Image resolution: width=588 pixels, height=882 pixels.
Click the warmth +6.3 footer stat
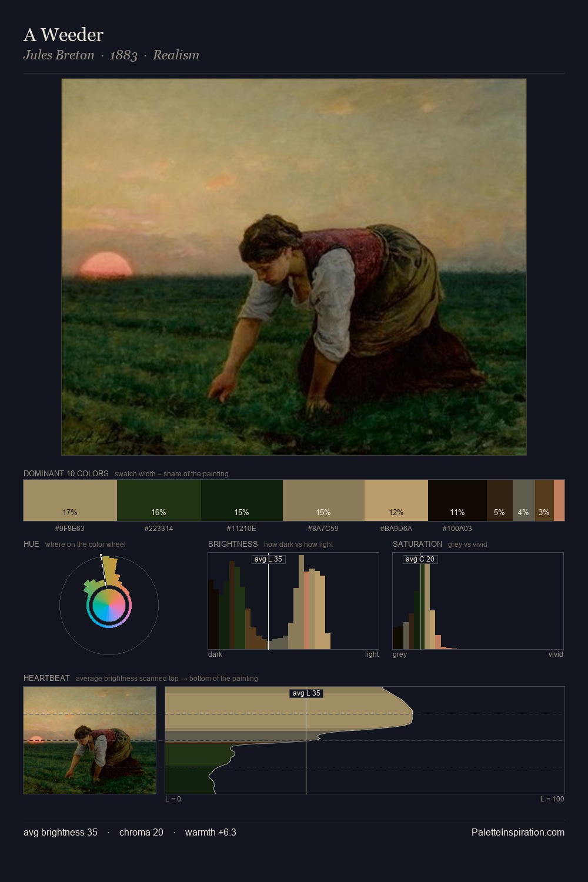[x=211, y=832]
